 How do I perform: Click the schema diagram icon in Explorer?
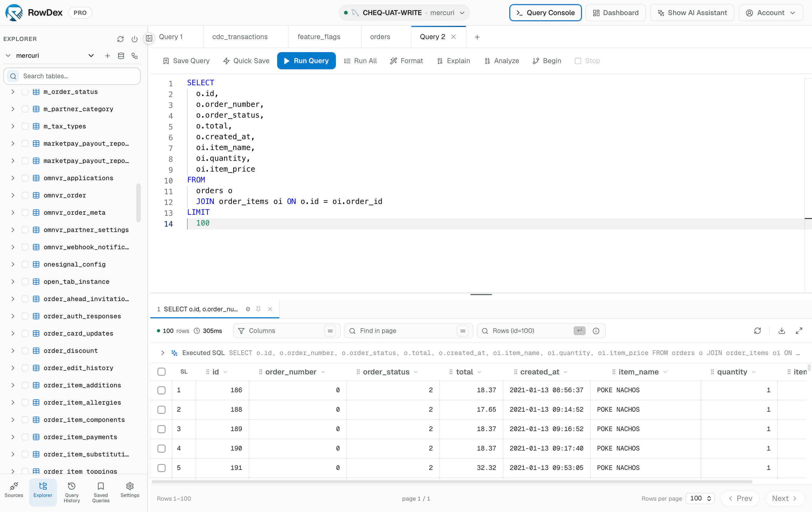coord(135,56)
